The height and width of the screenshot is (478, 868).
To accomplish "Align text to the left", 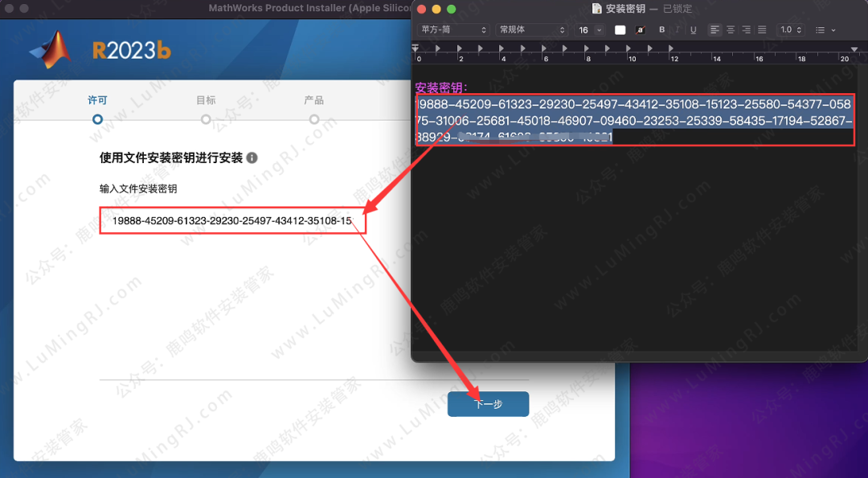I will click(714, 30).
